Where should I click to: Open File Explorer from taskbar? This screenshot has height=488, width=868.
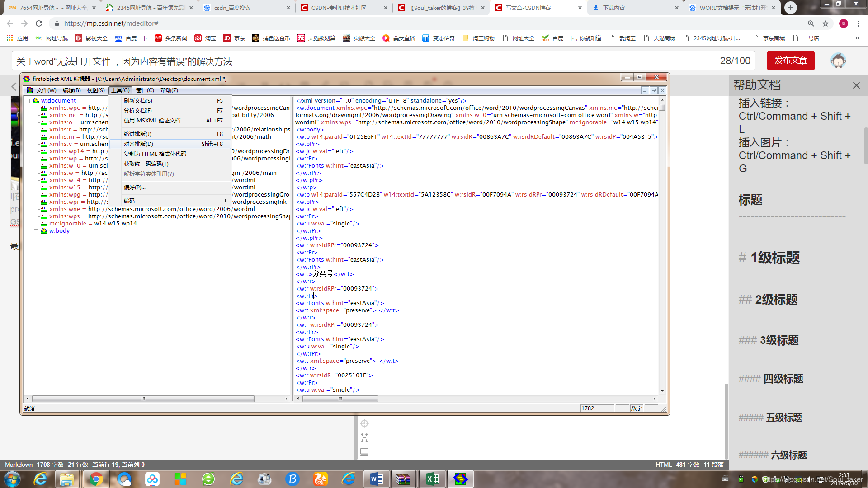pyautogui.click(x=67, y=479)
